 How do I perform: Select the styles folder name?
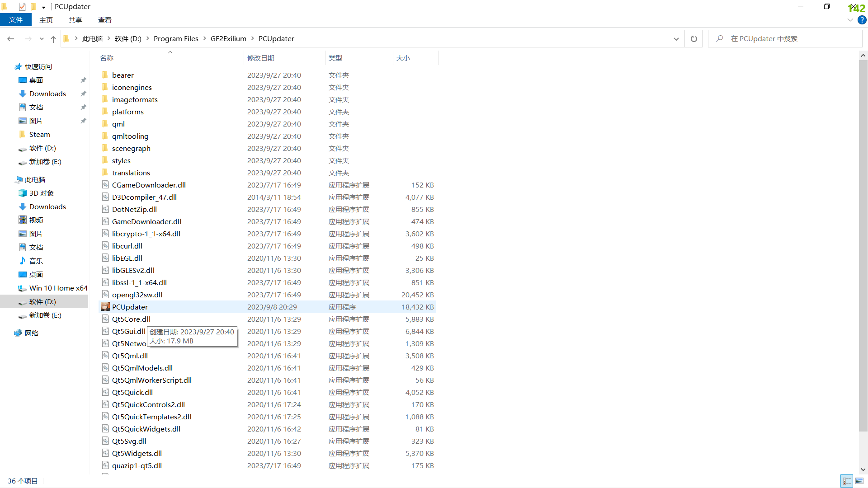121,160
